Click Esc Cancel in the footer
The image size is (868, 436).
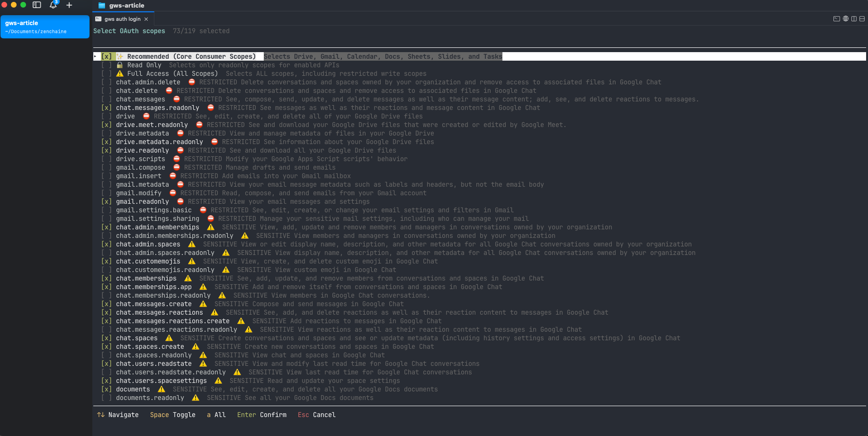(x=316, y=415)
